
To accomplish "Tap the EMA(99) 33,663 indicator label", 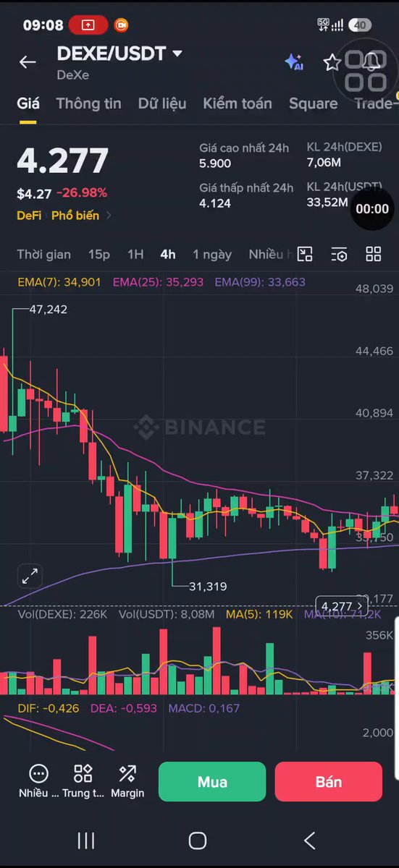I will click(x=260, y=282).
